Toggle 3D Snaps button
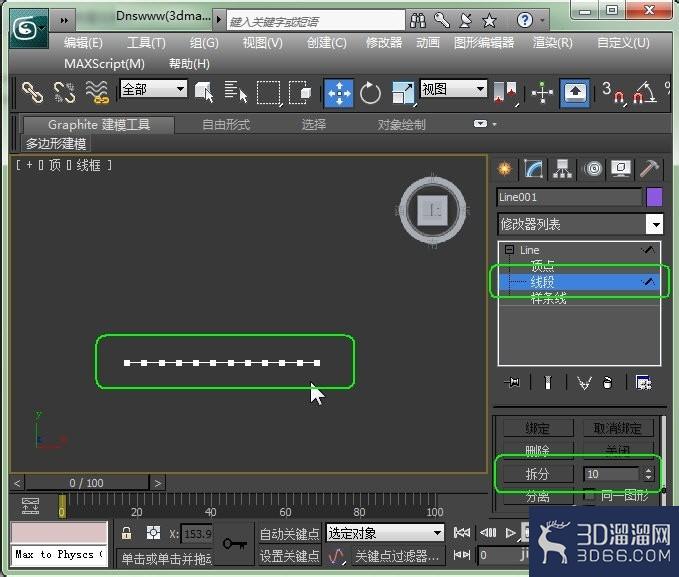Screen dimensions: 679x577 (x=613, y=93)
